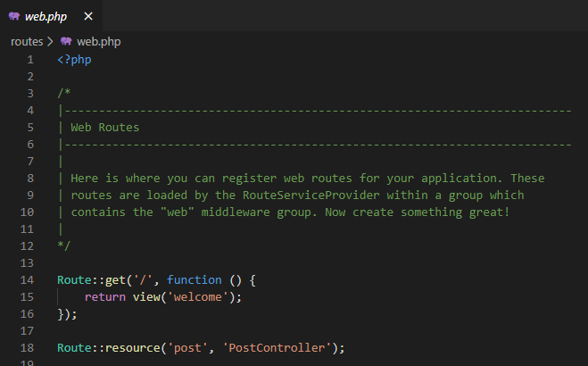Open the routes folder breadcrumb

coord(26,41)
